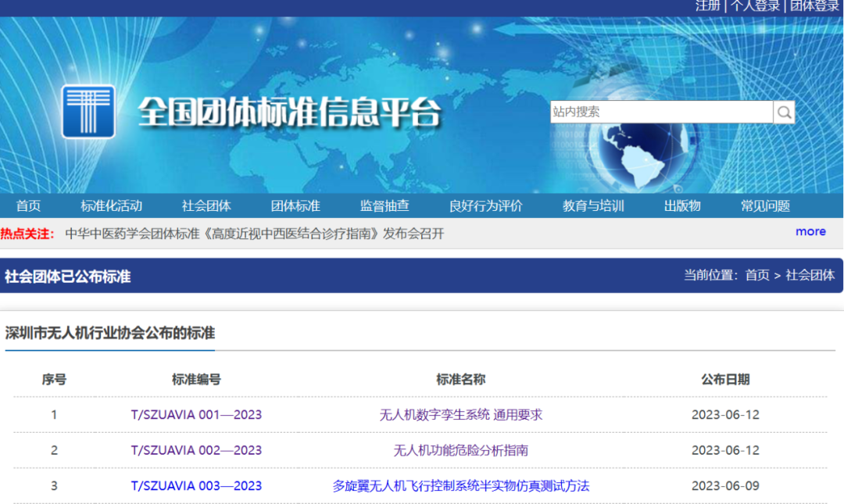Open the 社会团体 navigation tab
Screen dimensions: 844x504
pyautogui.click(x=206, y=206)
